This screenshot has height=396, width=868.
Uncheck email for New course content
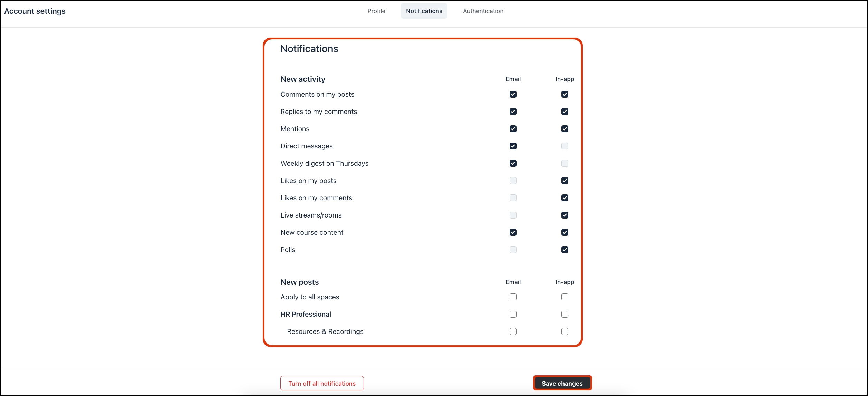tap(513, 232)
